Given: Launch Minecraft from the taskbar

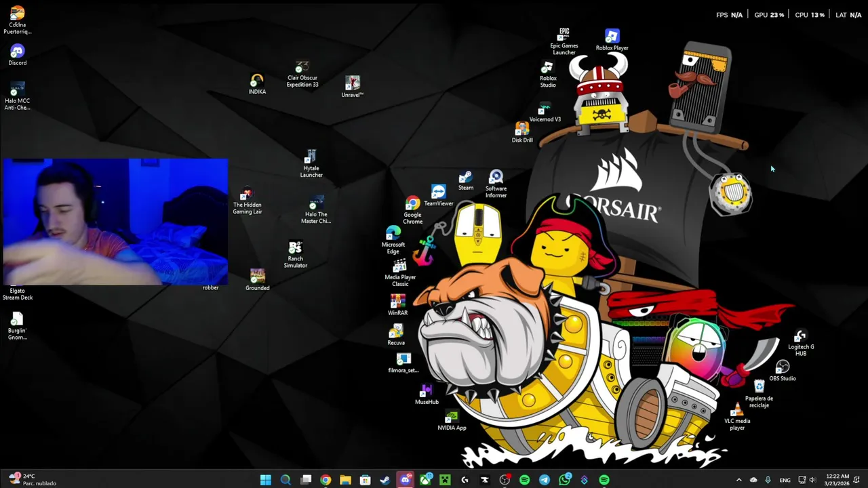Looking at the screenshot, I should click(x=445, y=480).
